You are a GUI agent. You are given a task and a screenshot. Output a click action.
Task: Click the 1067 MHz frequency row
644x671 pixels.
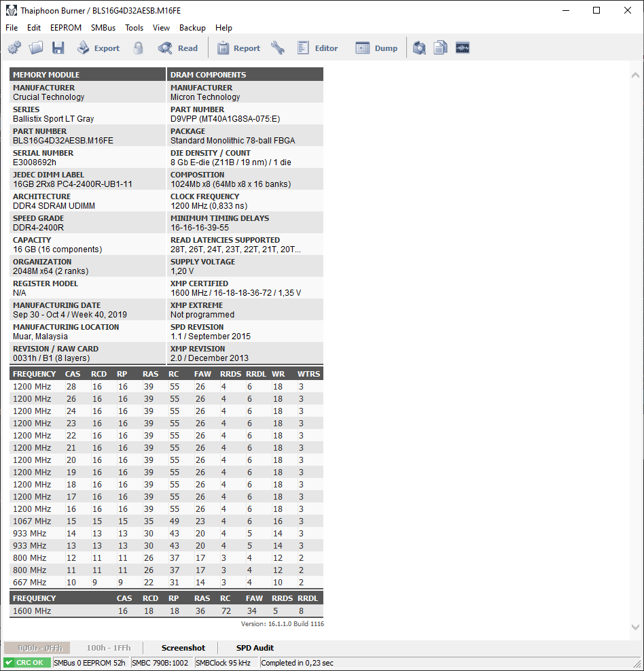(x=166, y=521)
